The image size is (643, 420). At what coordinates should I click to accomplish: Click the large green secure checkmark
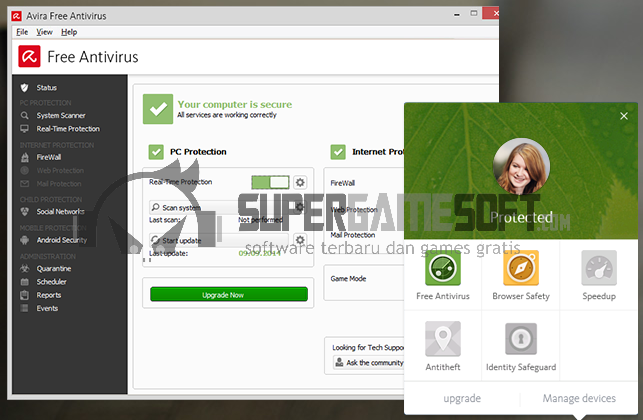coord(158,109)
